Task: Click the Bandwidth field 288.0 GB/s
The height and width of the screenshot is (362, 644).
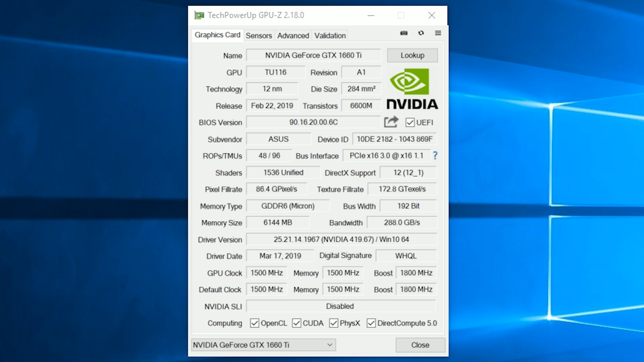Action: pyautogui.click(x=402, y=223)
